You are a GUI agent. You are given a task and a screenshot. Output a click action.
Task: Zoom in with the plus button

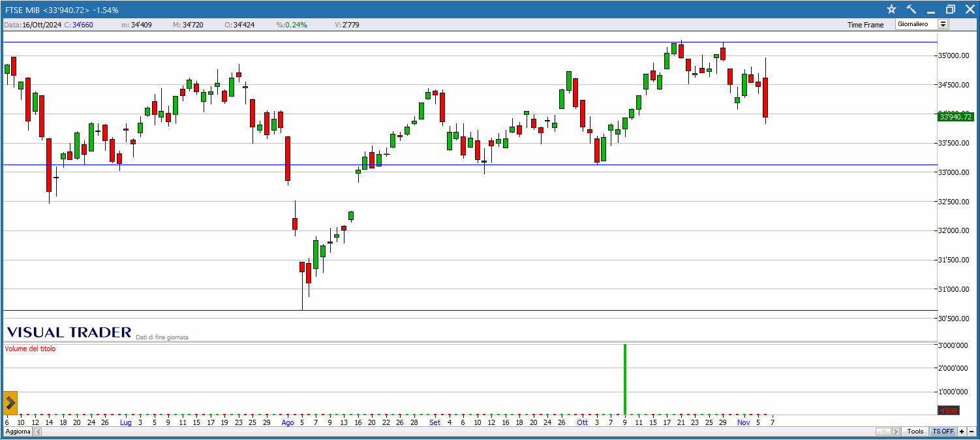961,432
